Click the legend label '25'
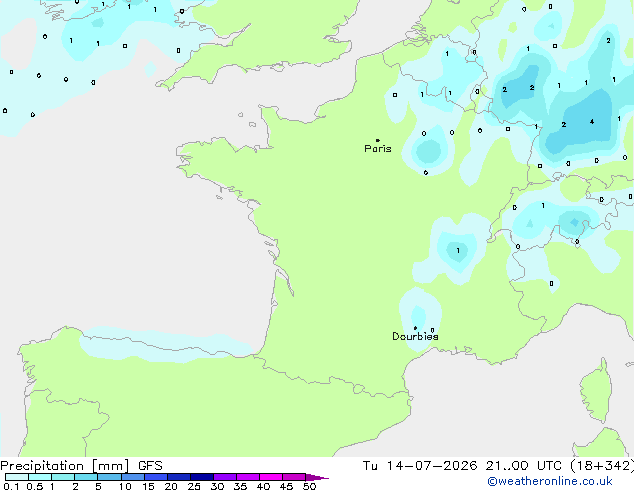634x490 pixels. (x=194, y=486)
